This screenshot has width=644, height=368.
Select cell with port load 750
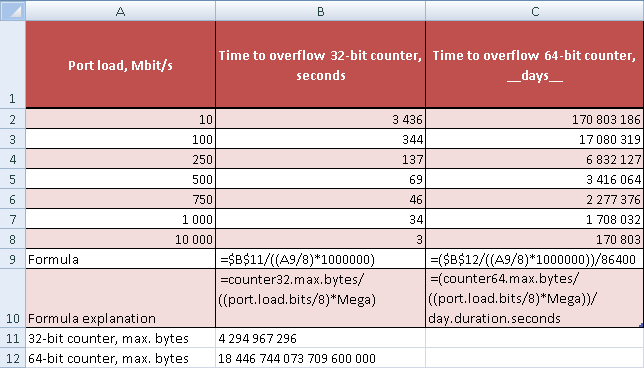pos(120,199)
